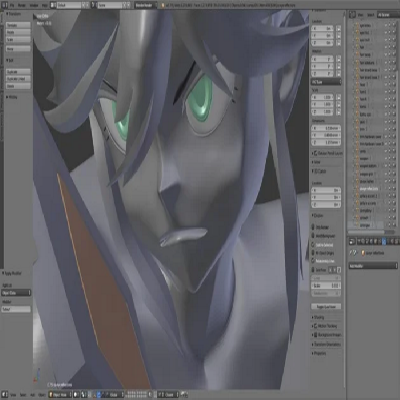Select the Modifiers tab icon in Properties
This screenshot has width=400, height=400.
[384, 241]
